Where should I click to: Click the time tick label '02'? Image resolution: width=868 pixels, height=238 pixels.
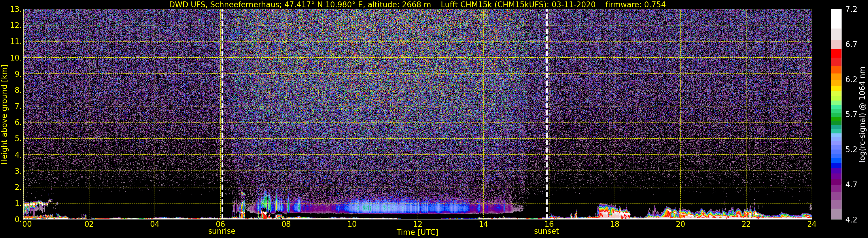click(x=89, y=224)
